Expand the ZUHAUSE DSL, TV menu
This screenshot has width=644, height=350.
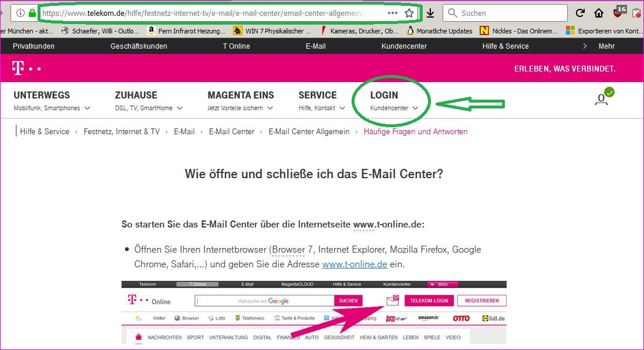[149, 101]
